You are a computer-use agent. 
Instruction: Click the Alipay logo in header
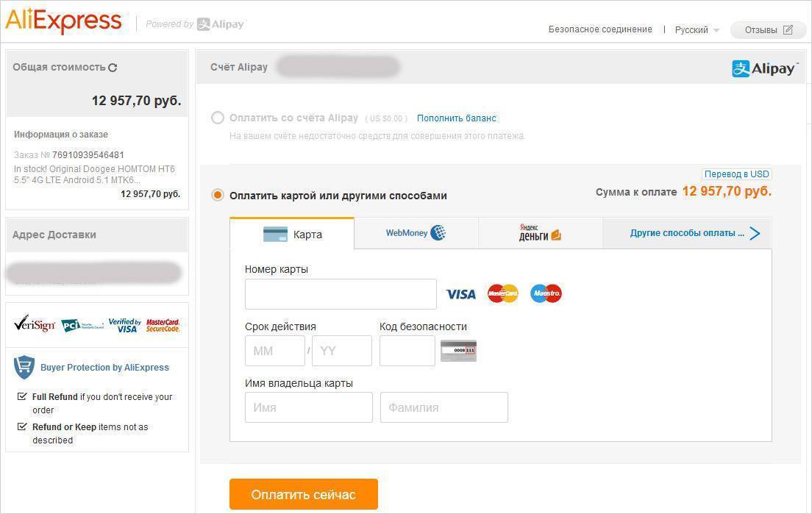coord(763,68)
